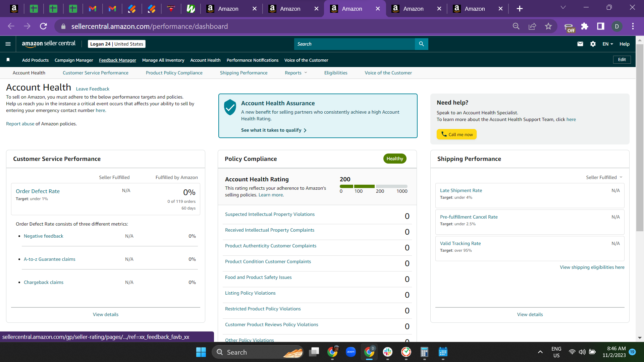This screenshot has height=362, width=644.
Task: Open Campaign Manager in favorites bar
Action: click(x=74, y=60)
